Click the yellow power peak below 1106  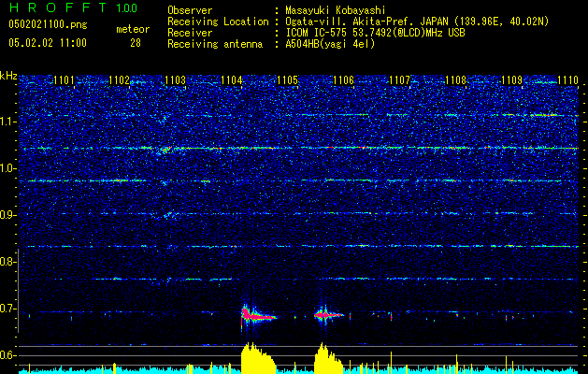[x=328, y=358]
